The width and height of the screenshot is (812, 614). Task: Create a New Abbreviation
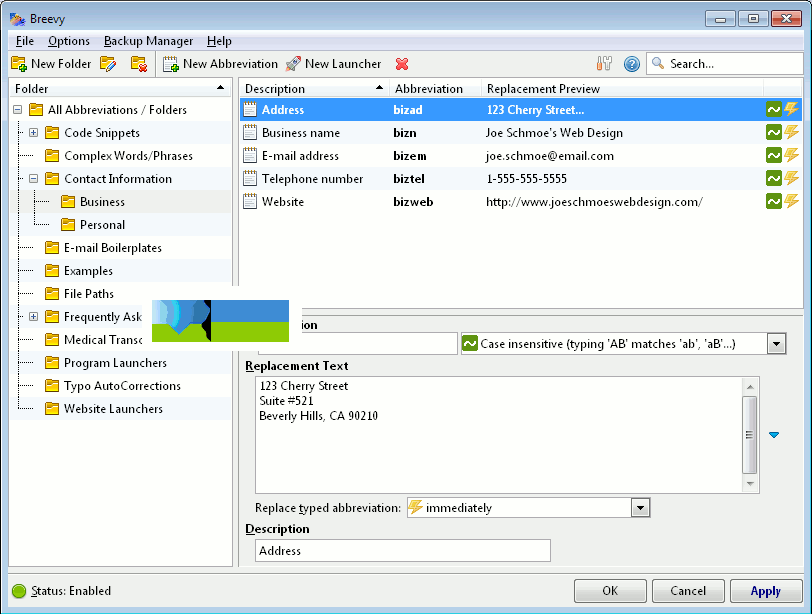tap(220, 64)
